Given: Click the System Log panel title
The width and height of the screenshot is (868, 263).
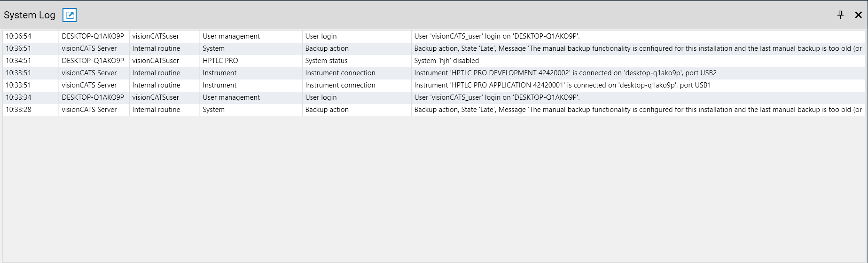Looking at the screenshot, I should point(30,15).
